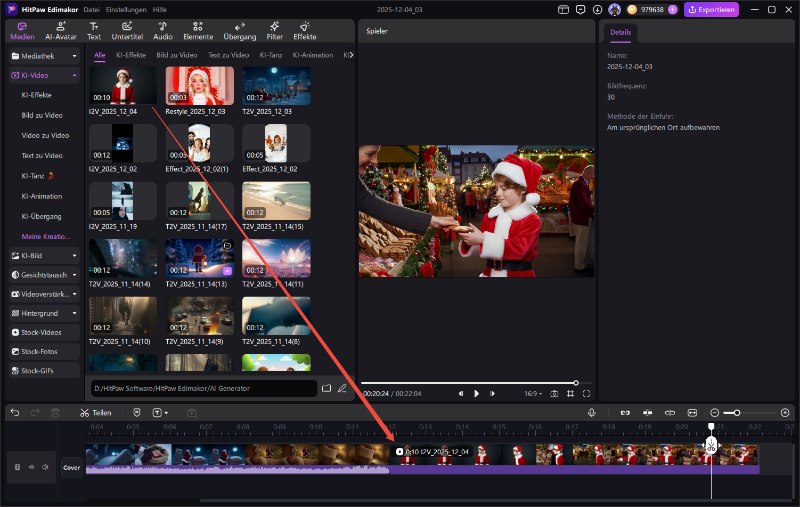Open the Elemente panel

coord(198,31)
